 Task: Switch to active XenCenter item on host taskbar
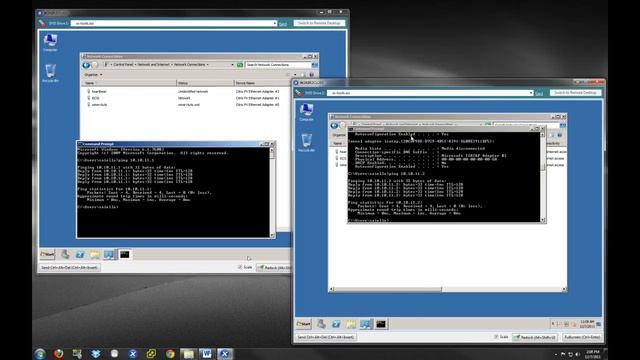click(x=224, y=354)
